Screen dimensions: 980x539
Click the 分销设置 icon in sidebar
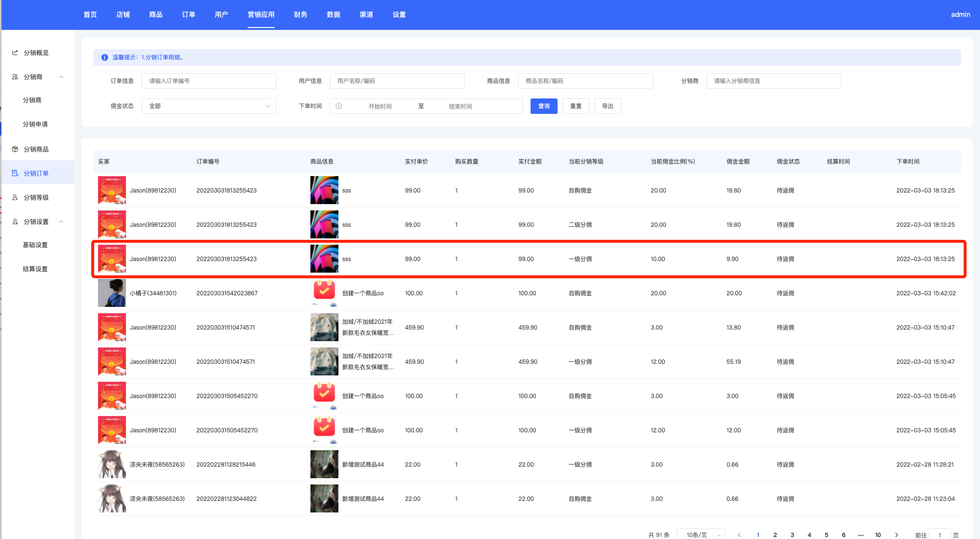click(15, 221)
